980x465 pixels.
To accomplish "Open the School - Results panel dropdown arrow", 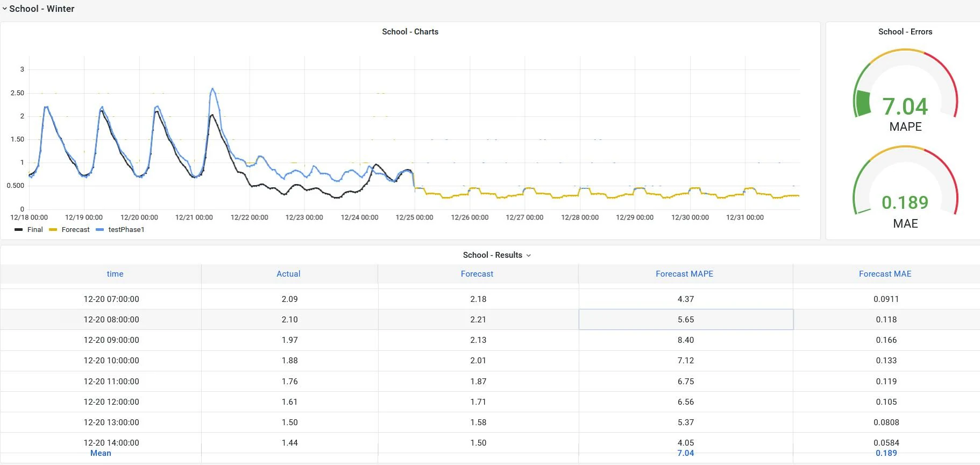I will [x=528, y=256].
